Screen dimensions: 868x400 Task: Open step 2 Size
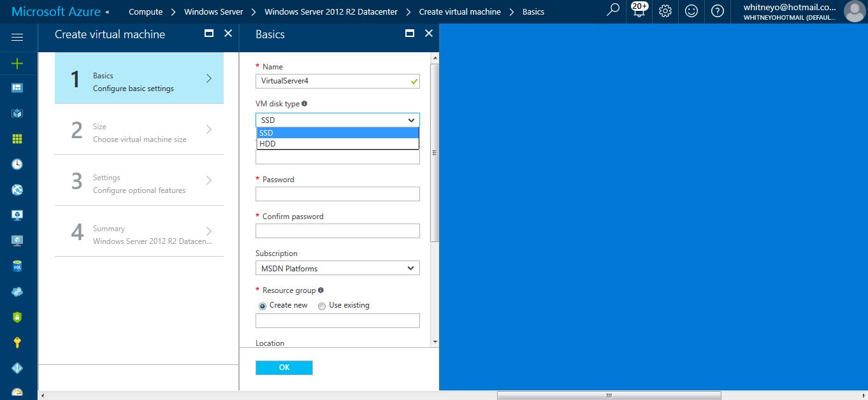click(x=139, y=129)
